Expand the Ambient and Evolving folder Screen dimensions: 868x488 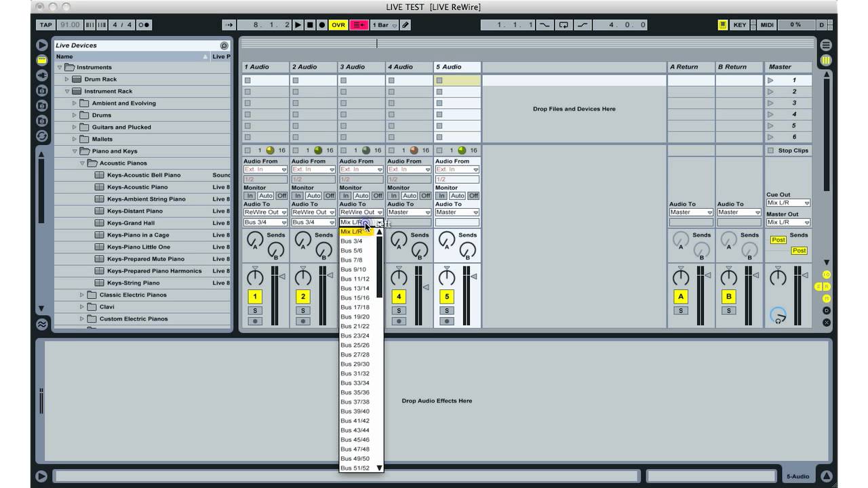click(x=75, y=103)
